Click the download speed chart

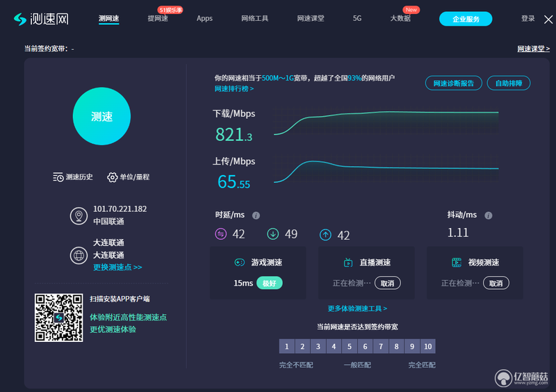[x=386, y=122]
